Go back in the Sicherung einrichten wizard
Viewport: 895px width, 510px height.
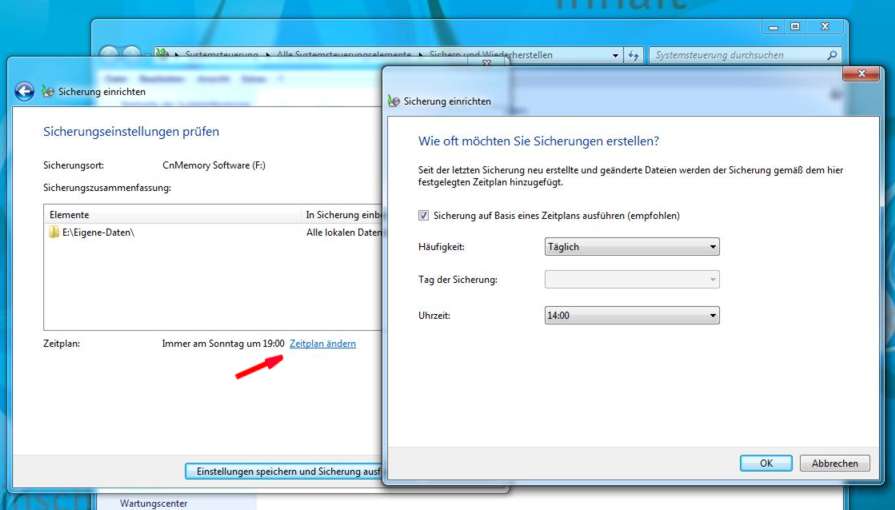pyautogui.click(x=24, y=91)
